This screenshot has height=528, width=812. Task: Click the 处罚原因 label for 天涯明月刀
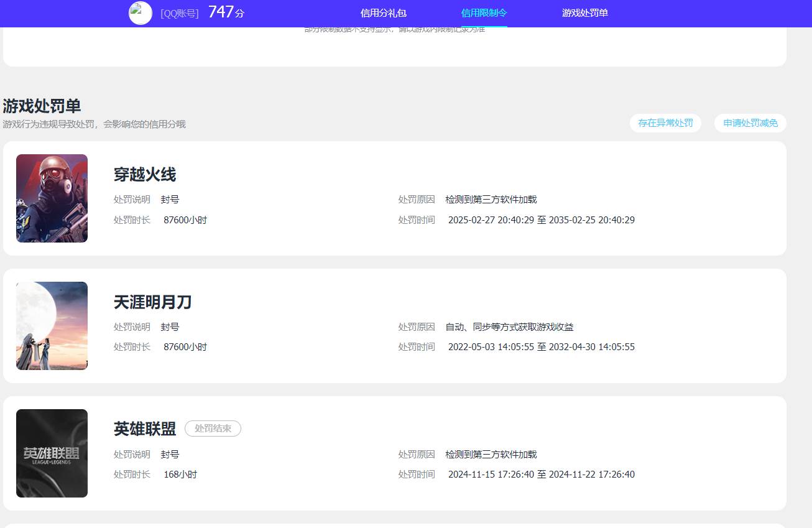pyautogui.click(x=416, y=327)
